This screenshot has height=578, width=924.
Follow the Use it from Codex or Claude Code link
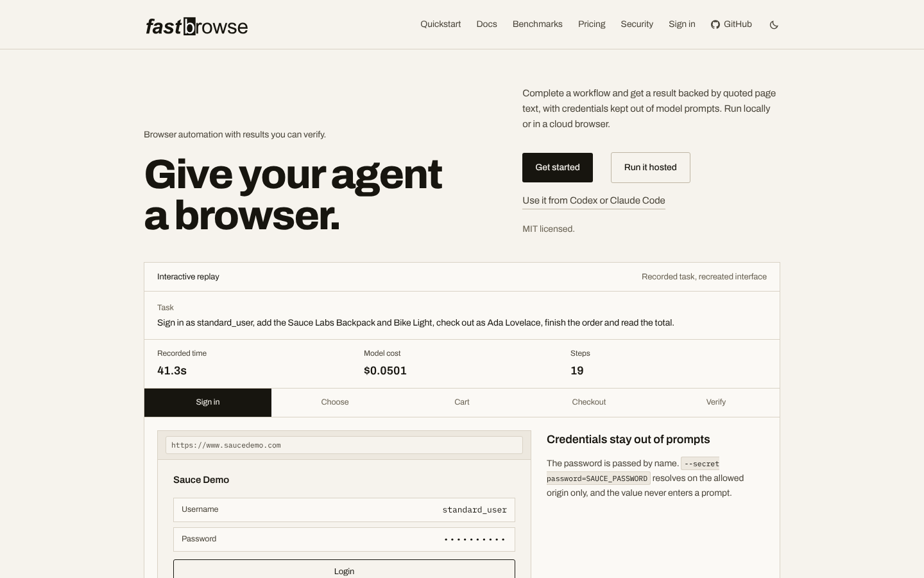pyautogui.click(x=594, y=200)
